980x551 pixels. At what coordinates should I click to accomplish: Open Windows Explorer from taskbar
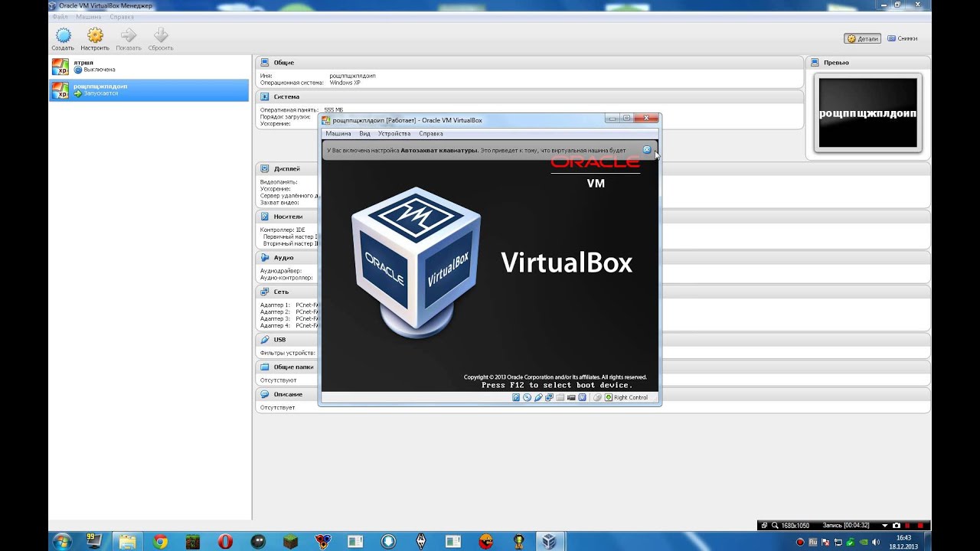coord(127,541)
